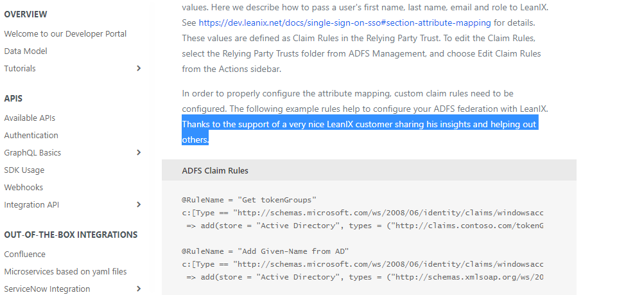Expand the ServiceNow Integration chevron
This screenshot has height=295, width=644.
(x=139, y=289)
